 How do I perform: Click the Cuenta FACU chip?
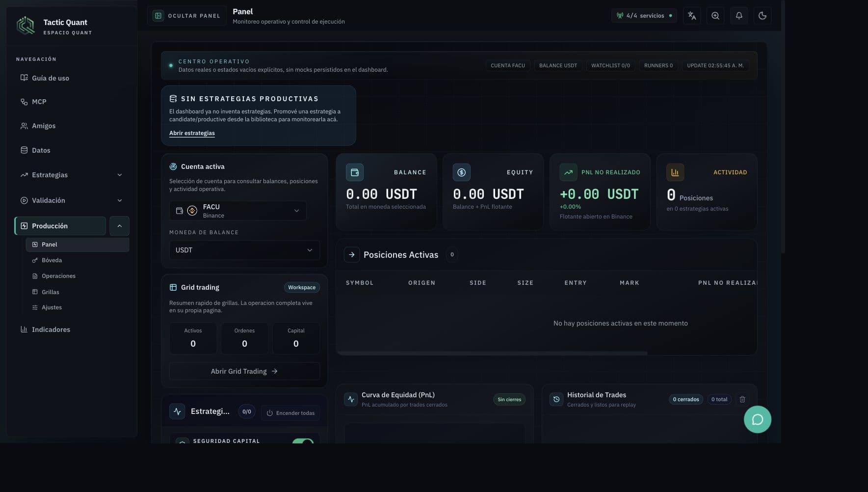[x=508, y=65]
